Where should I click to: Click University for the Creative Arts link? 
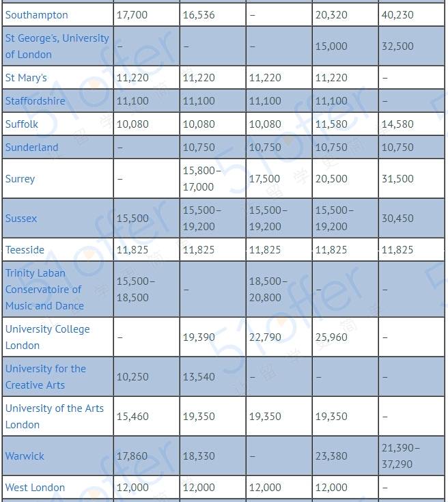click(46, 377)
